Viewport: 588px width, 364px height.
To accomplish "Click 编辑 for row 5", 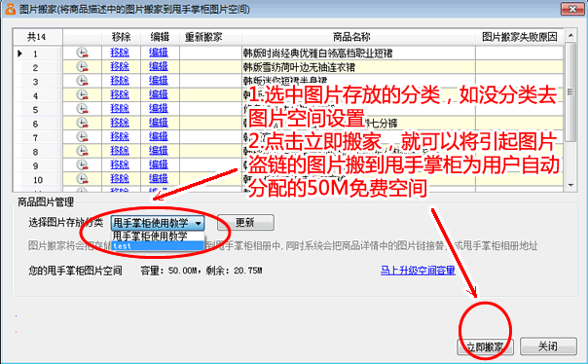I will (159, 109).
